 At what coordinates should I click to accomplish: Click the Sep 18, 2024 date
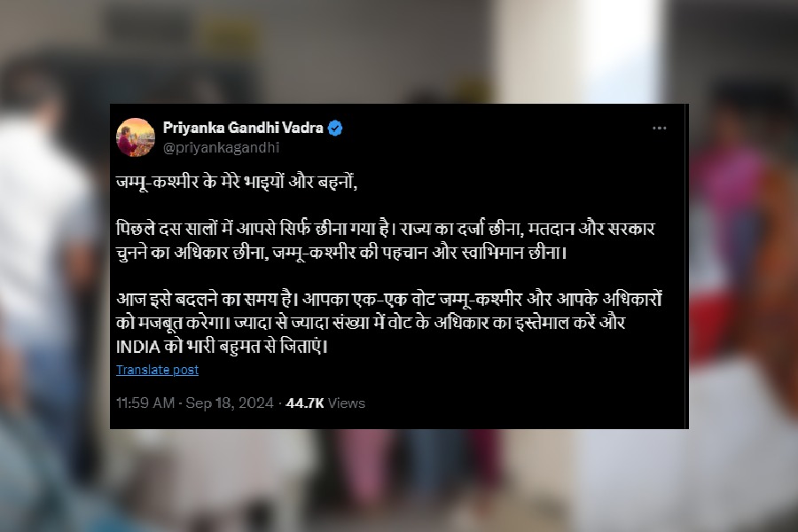(x=230, y=403)
